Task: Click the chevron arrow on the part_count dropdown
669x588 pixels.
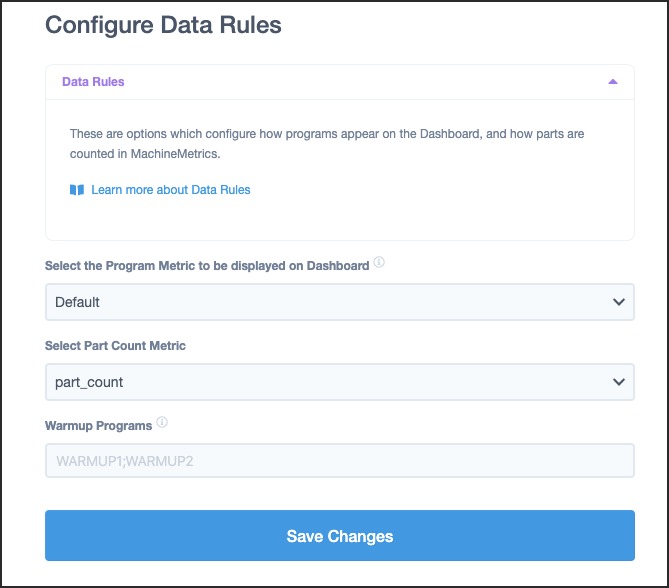Action: pyautogui.click(x=619, y=382)
